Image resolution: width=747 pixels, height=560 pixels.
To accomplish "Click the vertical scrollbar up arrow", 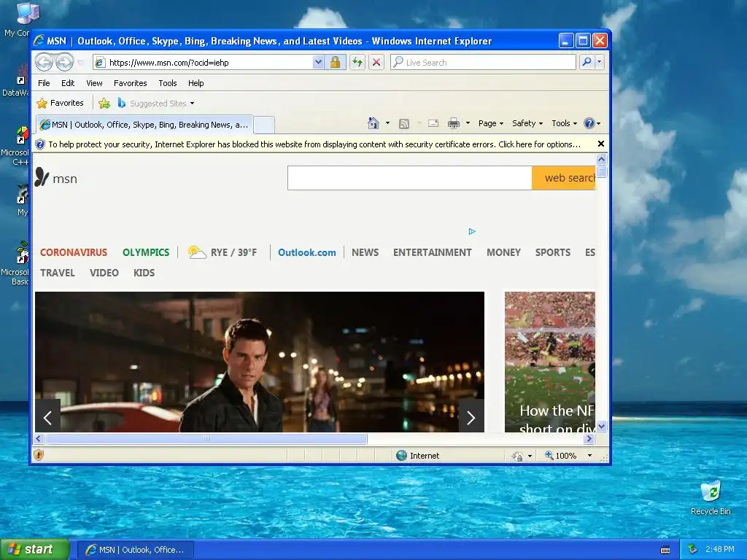I will point(601,159).
